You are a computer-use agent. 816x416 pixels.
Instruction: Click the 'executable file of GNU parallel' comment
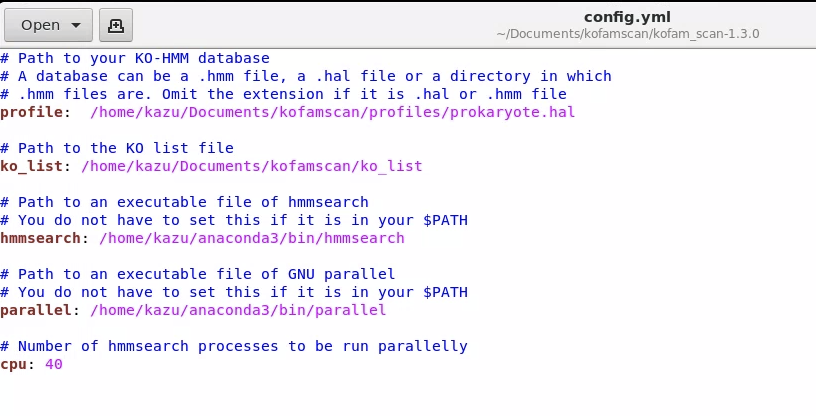(198, 274)
